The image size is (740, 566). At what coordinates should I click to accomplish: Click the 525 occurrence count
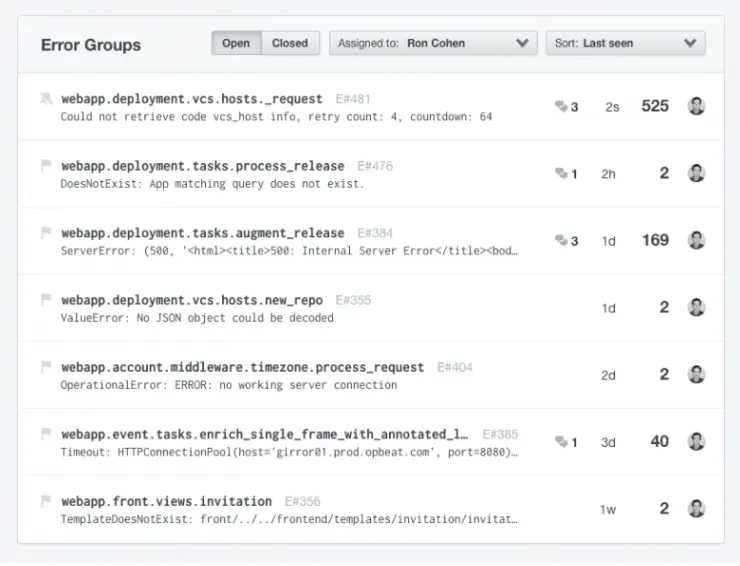pos(655,106)
